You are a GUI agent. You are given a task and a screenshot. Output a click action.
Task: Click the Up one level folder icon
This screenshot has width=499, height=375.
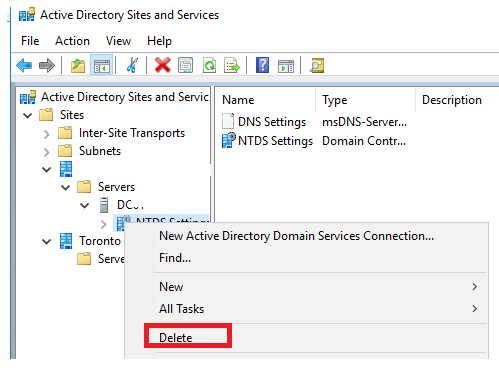click(78, 65)
